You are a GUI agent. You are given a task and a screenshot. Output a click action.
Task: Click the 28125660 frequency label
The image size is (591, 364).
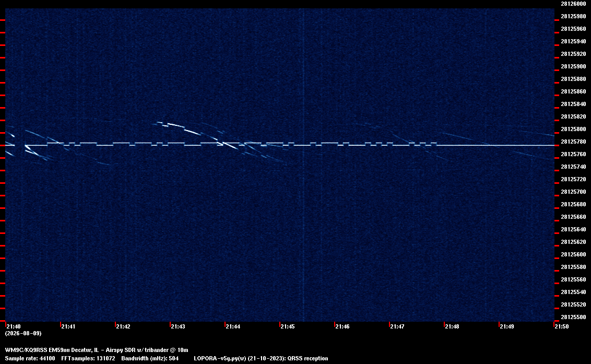click(x=573, y=217)
